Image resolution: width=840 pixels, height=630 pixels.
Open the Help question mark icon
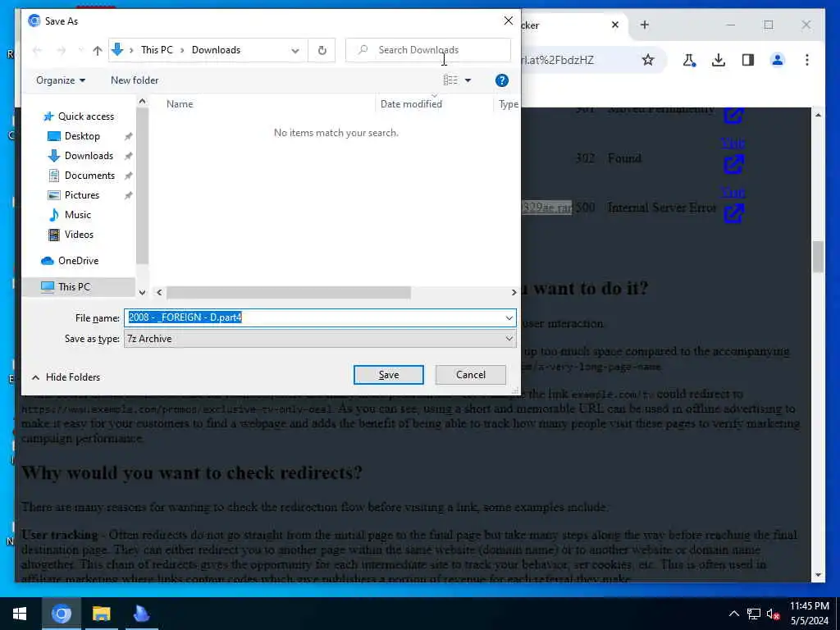pyautogui.click(x=501, y=80)
